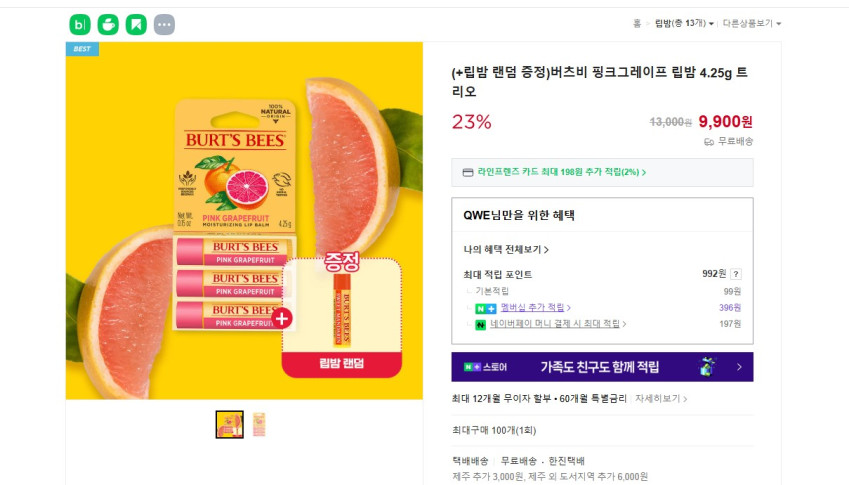
Task: Click the N+ membership badge icon
Action: pyautogui.click(x=485, y=308)
